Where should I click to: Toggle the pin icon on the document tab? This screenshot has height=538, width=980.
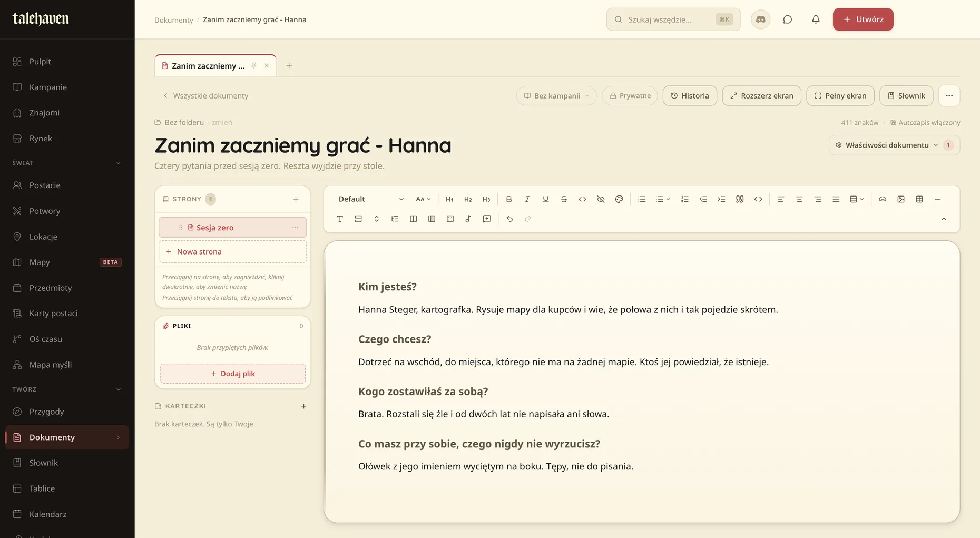[253, 66]
